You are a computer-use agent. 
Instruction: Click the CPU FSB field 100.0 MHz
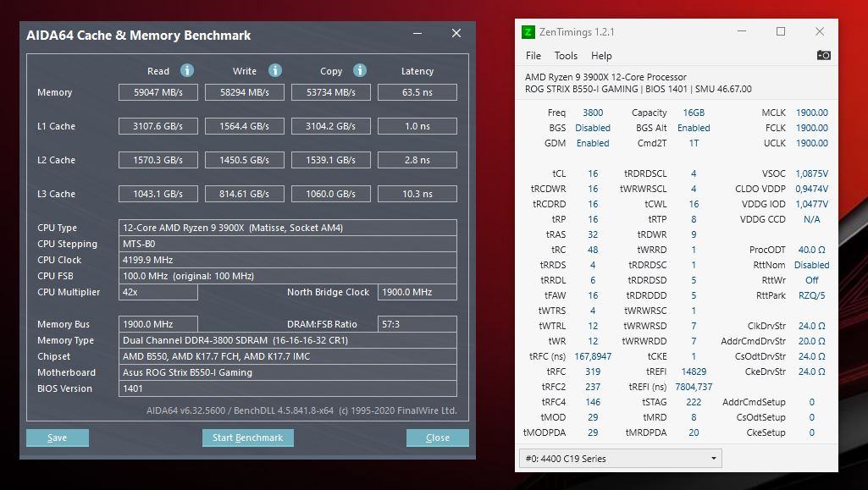[288, 276]
